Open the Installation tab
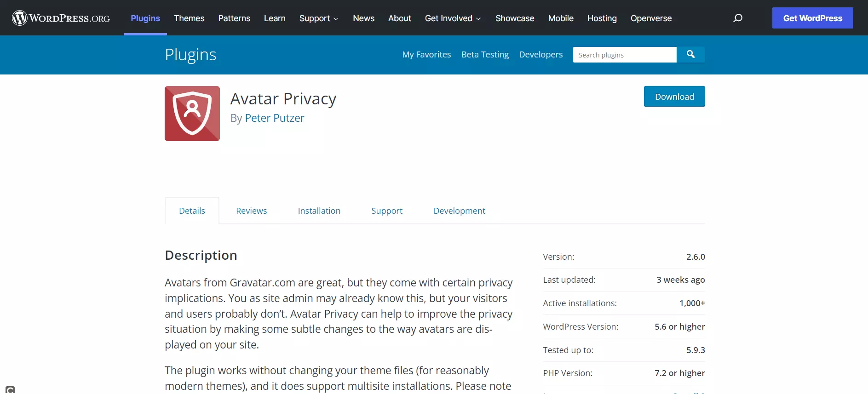 click(x=319, y=211)
